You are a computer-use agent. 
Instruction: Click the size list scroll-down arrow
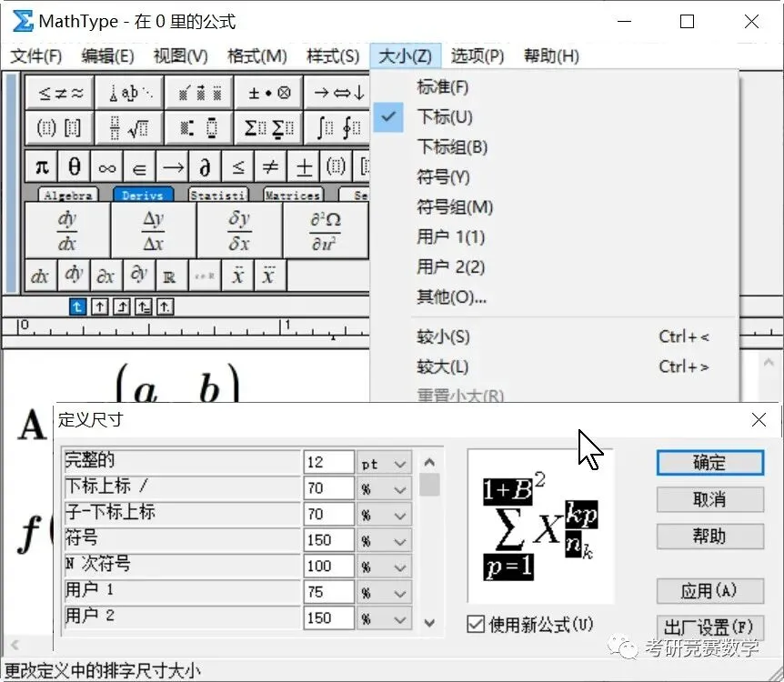tap(429, 623)
